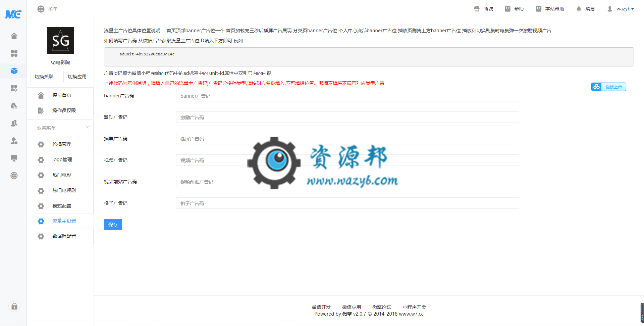Open the apps-with-circle icon in left rail
The height and width of the screenshot is (326, 644).
point(14,88)
